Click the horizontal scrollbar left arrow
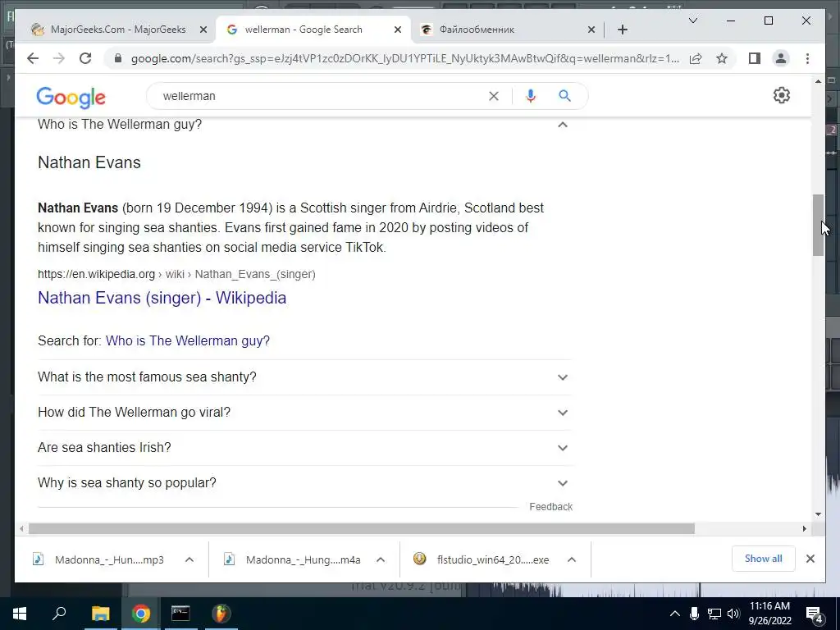Image resolution: width=840 pixels, height=630 pixels. 21,529
